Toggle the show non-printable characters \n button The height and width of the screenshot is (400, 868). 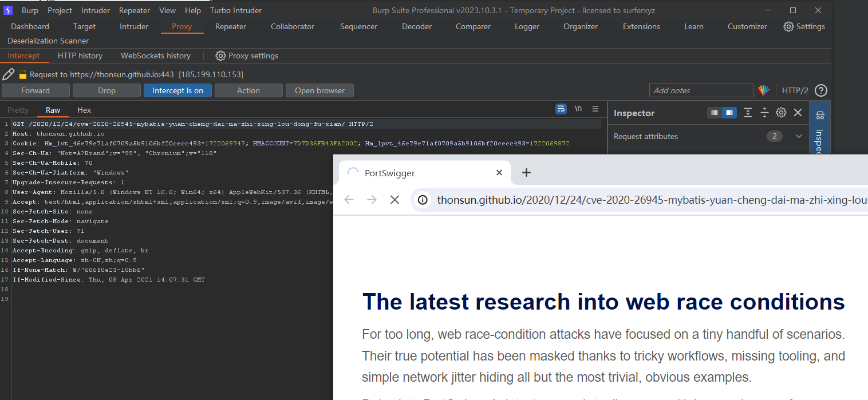(x=579, y=109)
